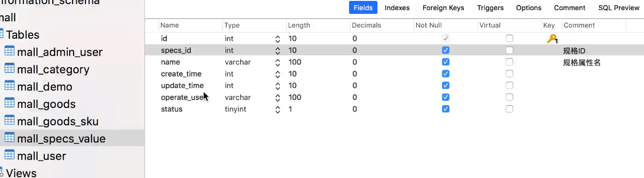Click the mall_specs_value table icon

(x=9, y=138)
